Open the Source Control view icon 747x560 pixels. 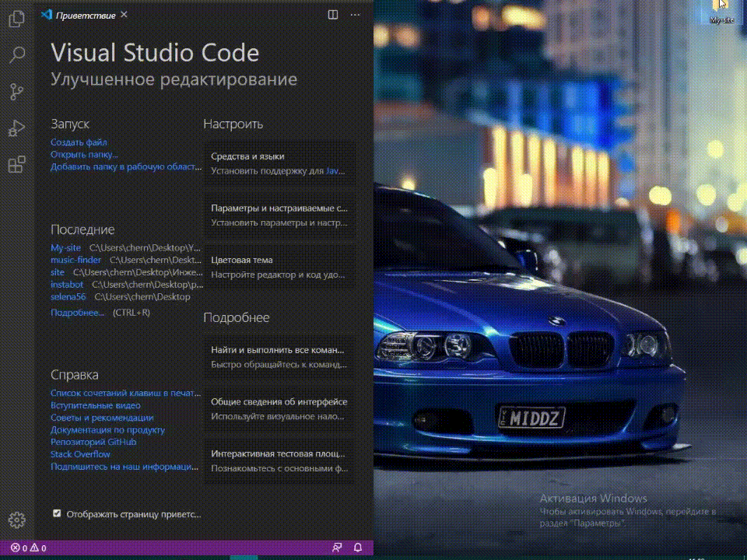(16, 92)
